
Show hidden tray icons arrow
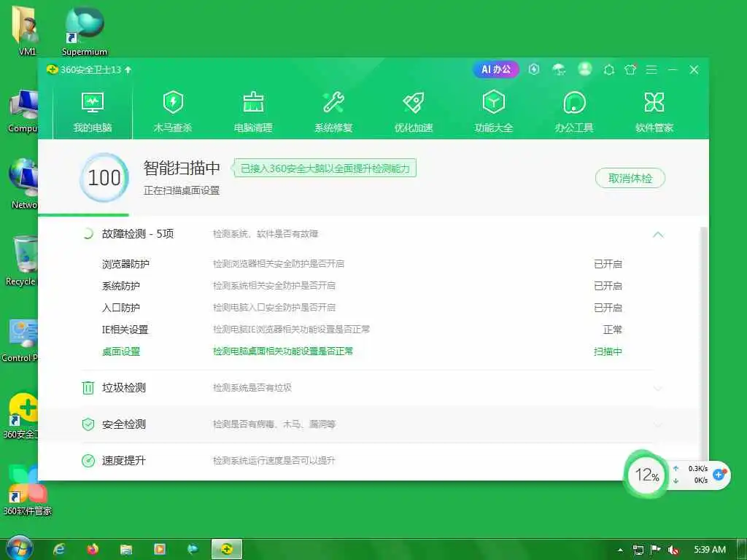[620, 550]
